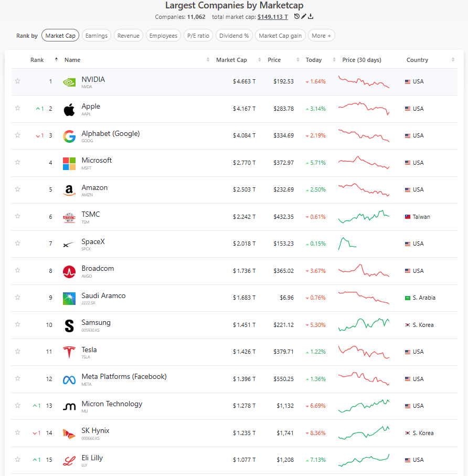Click South Korea flag in SK Hynix row
The width and height of the screenshot is (468, 476).
pos(408,433)
